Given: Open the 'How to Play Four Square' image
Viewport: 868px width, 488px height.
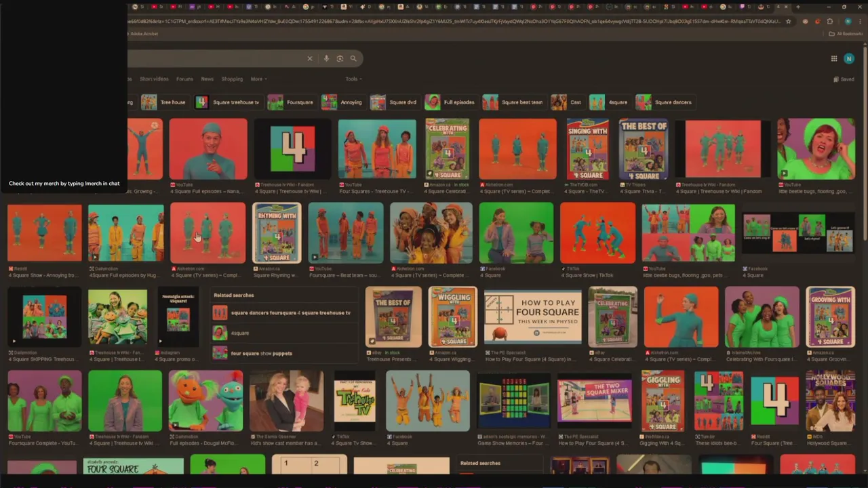Looking at the screenshot, I should (x=532, y=317).
